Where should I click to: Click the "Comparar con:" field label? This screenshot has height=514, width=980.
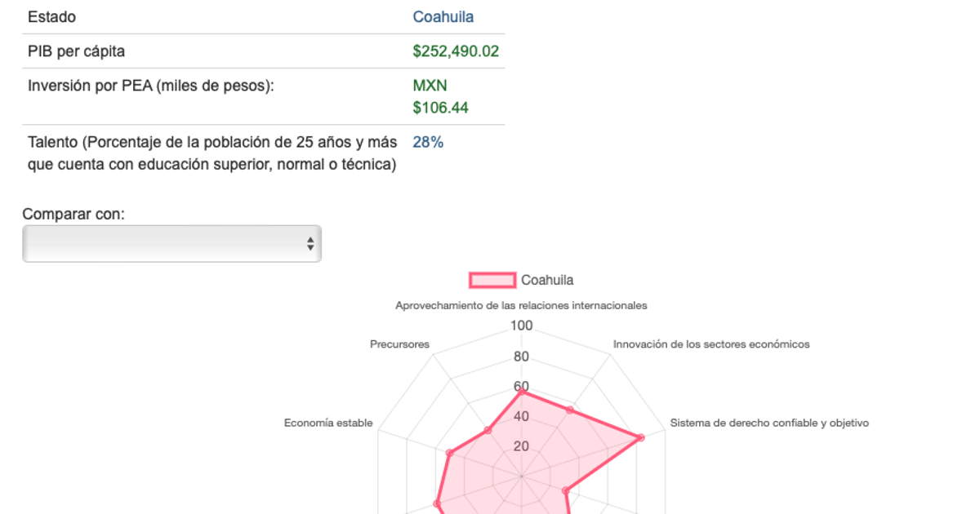coord(73,215)
